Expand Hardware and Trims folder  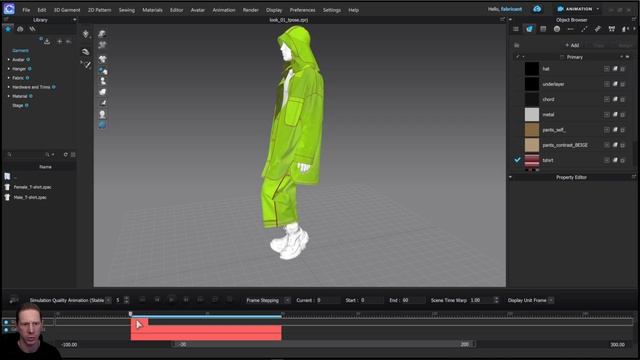tap(9, 87)
